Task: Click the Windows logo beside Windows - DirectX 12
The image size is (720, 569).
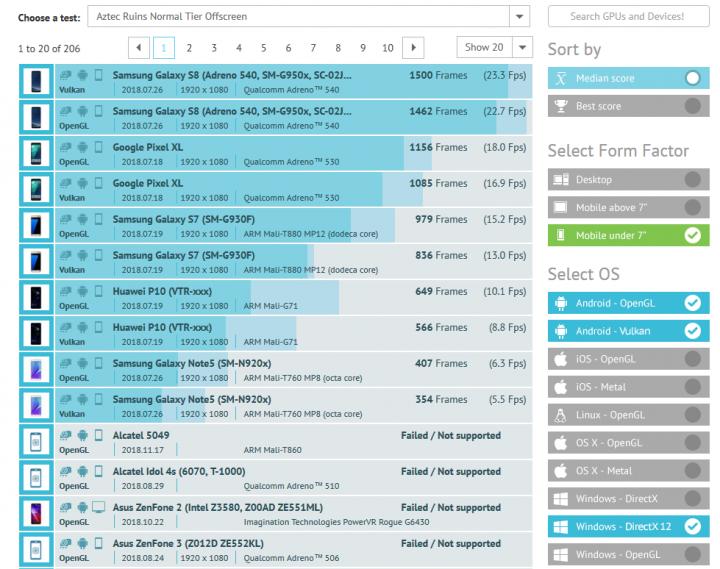Action: coord(561,527)
